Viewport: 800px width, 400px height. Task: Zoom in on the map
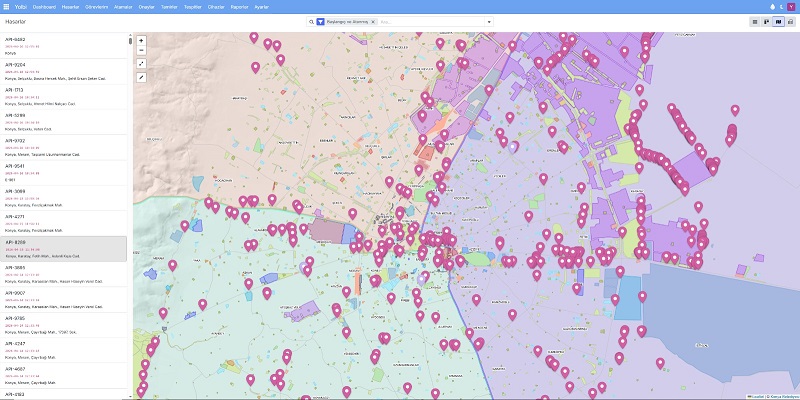click(141, 40)
